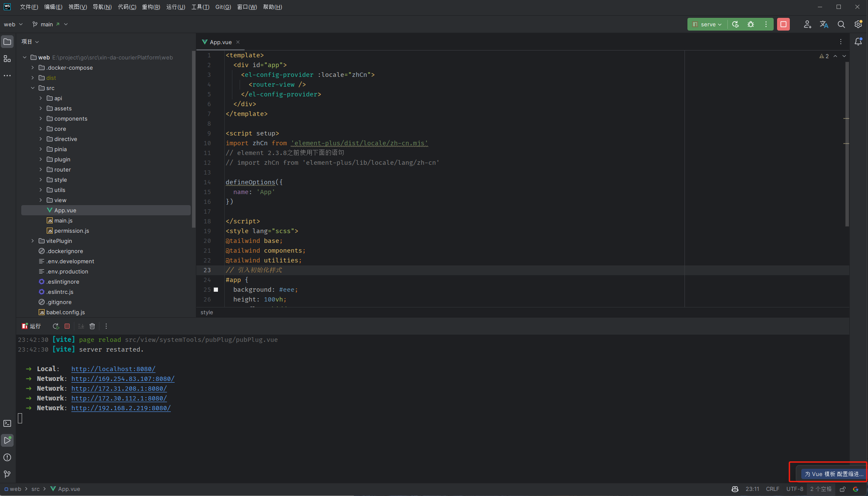Open the 文件(F) menu
This screenshot has height=496, width=868.
click(x=29, y=7)
